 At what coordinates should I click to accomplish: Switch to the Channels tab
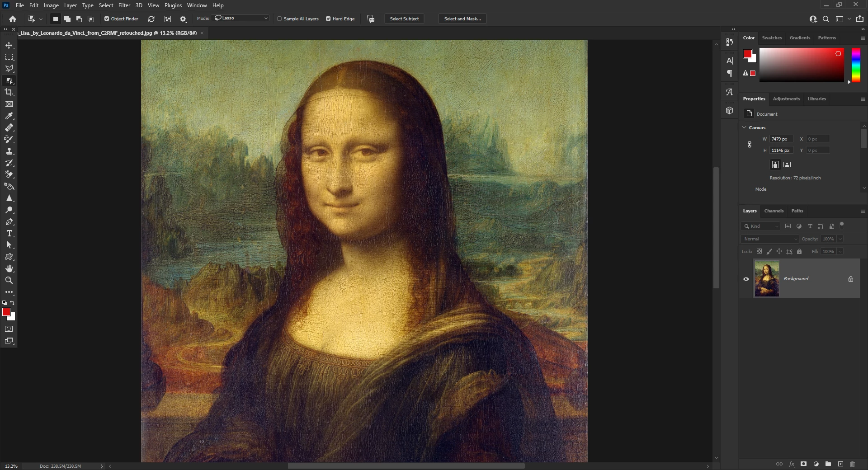(774, 211)
